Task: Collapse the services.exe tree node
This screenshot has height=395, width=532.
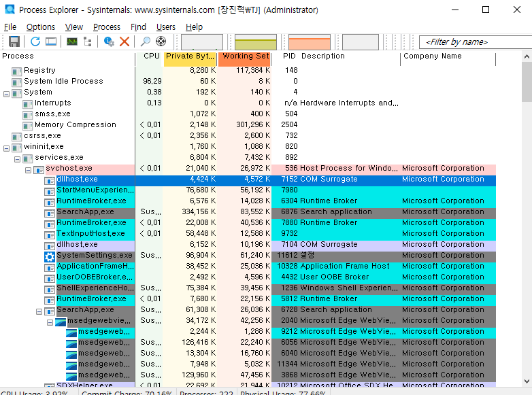Action: (x=17, y=159)
